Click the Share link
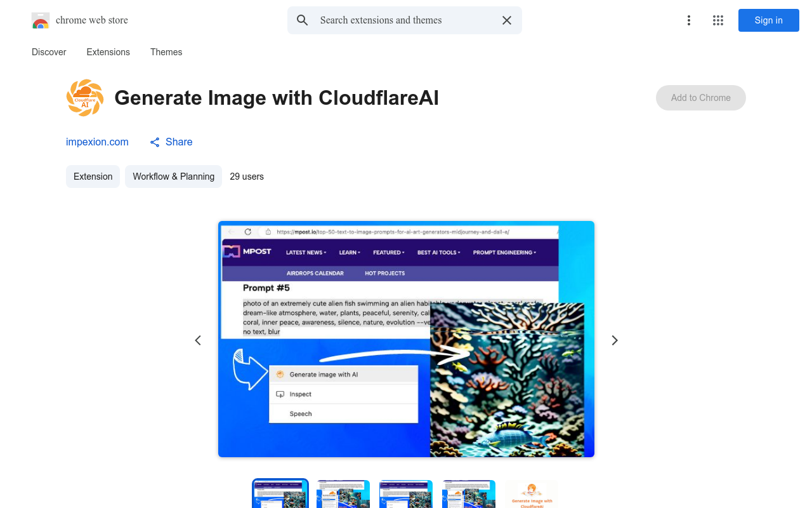The image size is (812, 508). point(171,142)
